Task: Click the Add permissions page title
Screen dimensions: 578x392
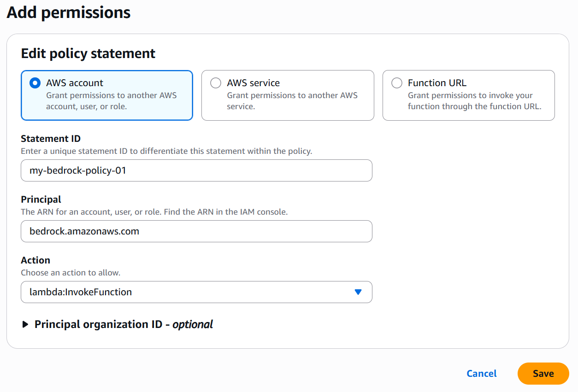Action: [69, 12]
